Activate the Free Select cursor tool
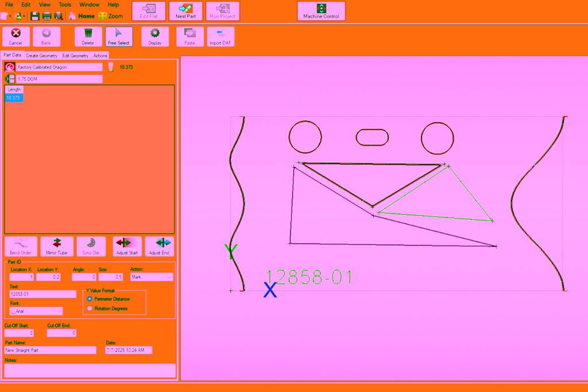The image size is (588, 392). 119,37
